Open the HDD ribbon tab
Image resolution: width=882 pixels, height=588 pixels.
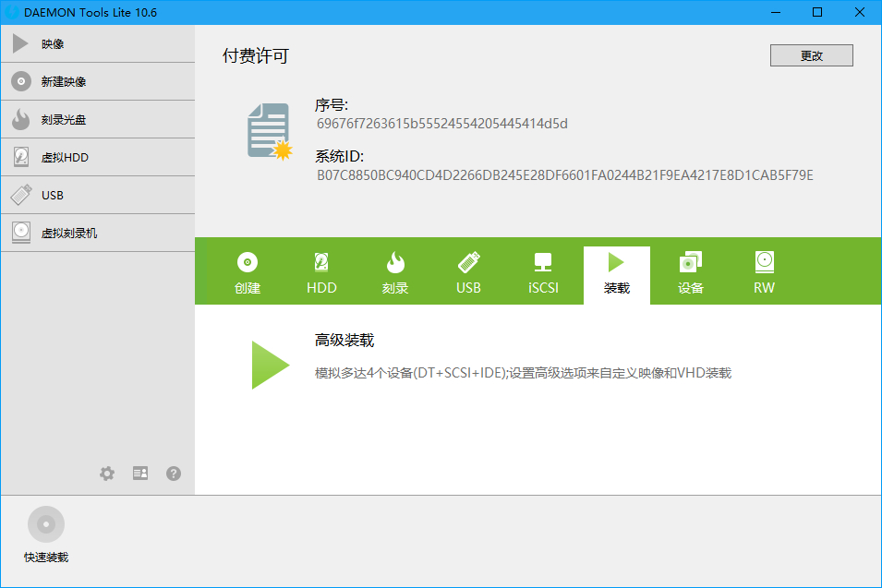(320, 271)
